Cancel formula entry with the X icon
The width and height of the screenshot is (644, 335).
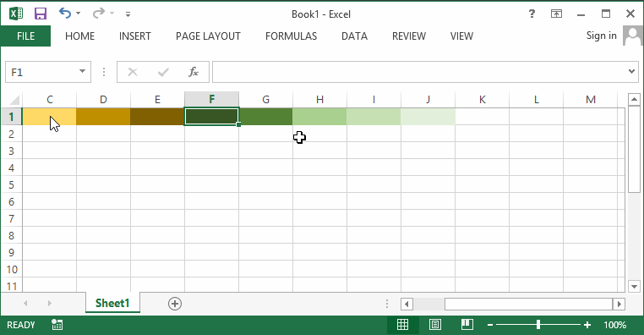click(x=132, y=73)
